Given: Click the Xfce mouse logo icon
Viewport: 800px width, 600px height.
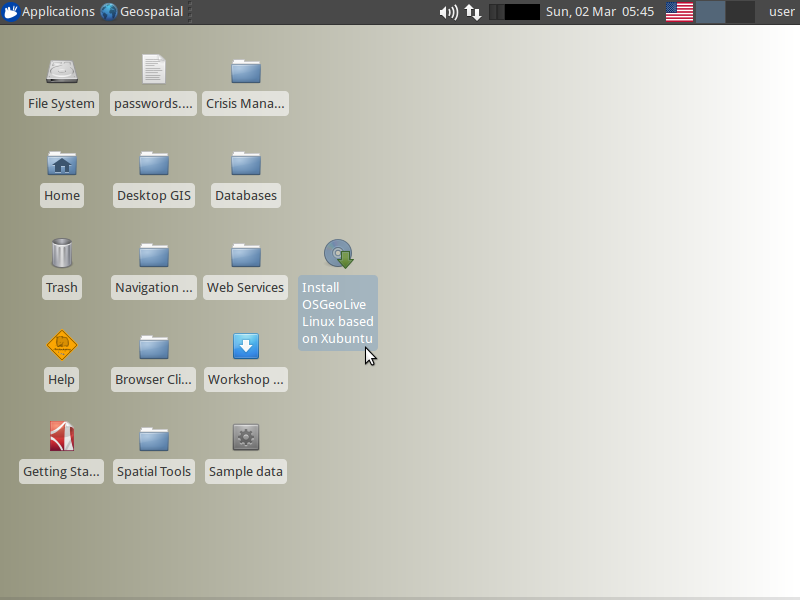Looking at the screenshot, I should click(x=10, y=11).
